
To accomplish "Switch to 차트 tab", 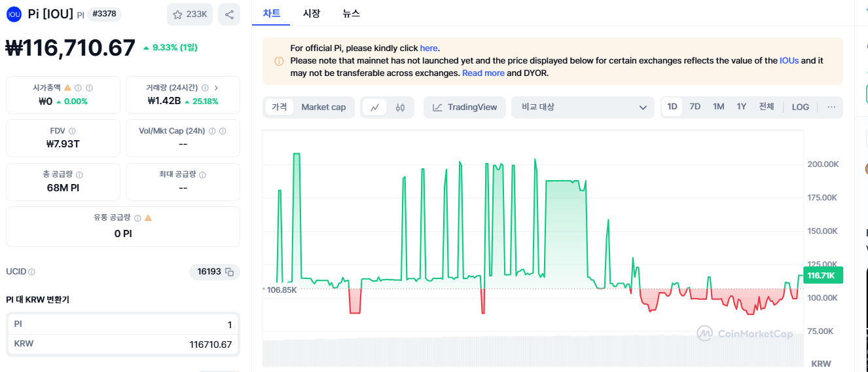I will [271, 13].
